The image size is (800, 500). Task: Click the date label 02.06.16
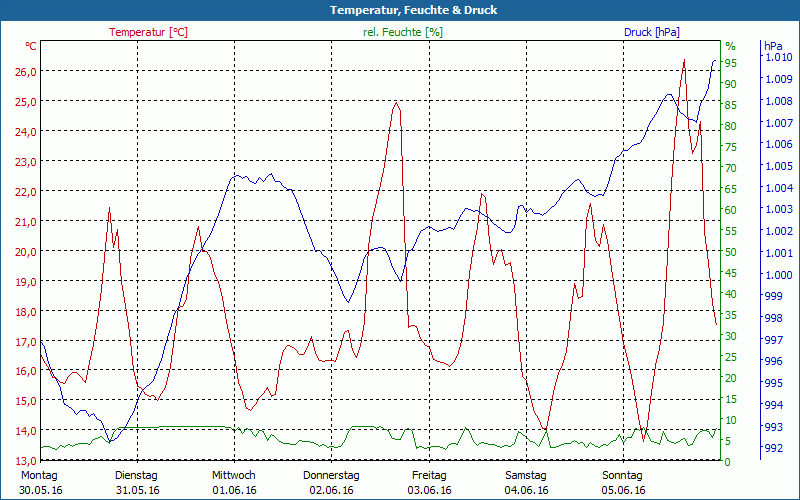[x=331, y=490]
